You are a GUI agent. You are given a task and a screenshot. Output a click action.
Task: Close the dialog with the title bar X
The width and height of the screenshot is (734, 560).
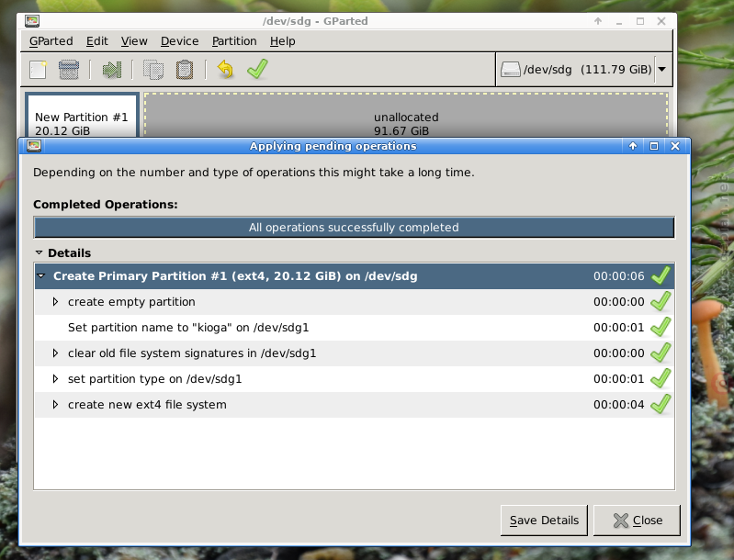click(675, 146)
